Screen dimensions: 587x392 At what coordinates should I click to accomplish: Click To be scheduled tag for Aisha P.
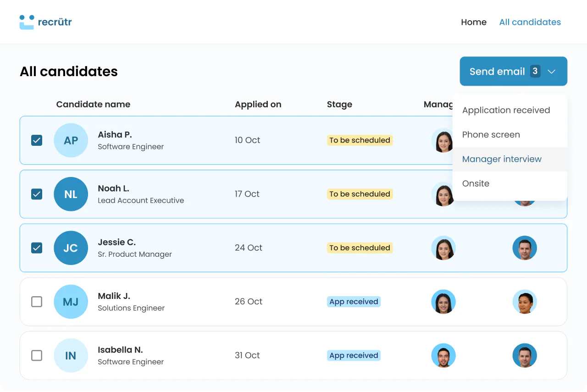click(x=360, y=140)
